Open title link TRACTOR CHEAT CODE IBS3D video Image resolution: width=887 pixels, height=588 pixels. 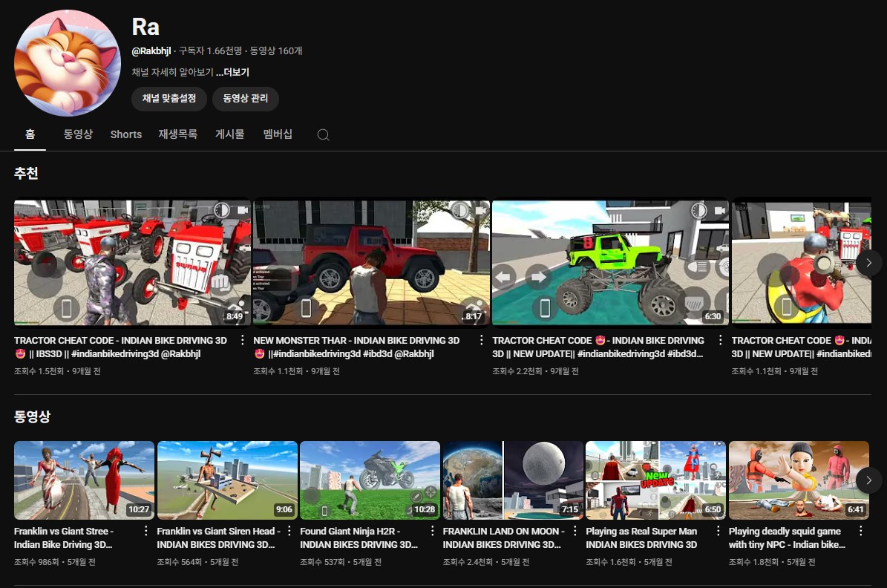point(121,347)
